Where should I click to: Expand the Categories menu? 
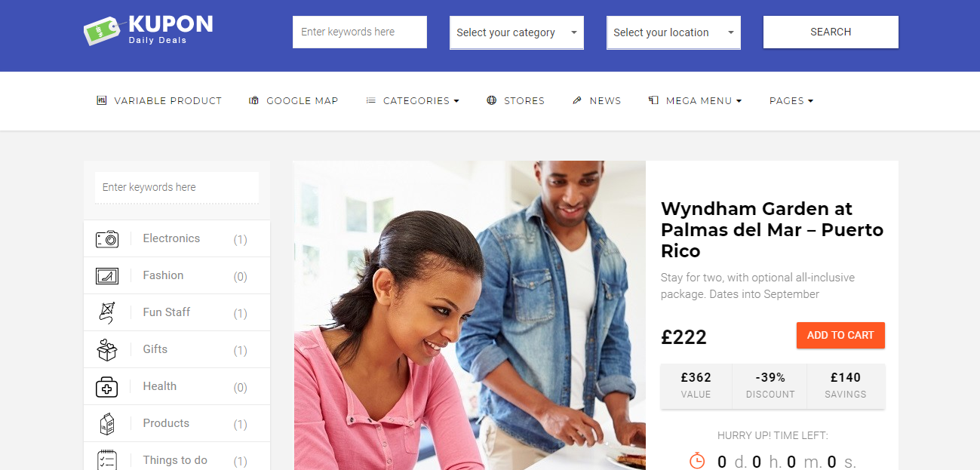pyautogui.click(x=413, y=100)
